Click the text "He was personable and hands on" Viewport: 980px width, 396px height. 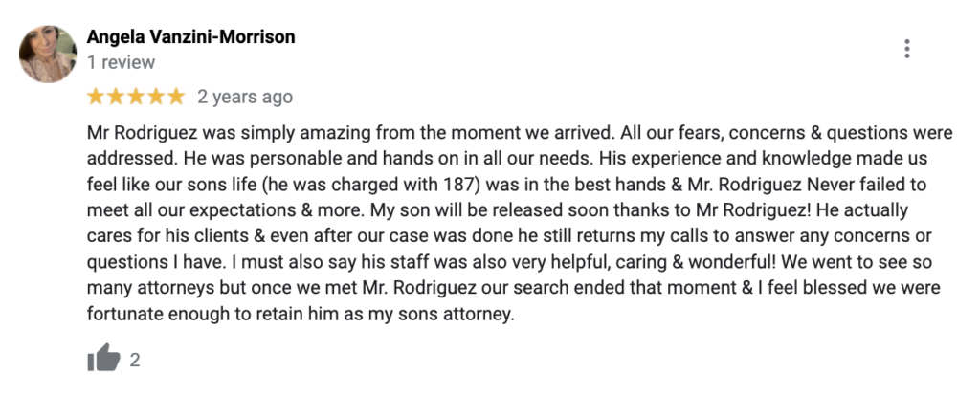coord(284,157)
